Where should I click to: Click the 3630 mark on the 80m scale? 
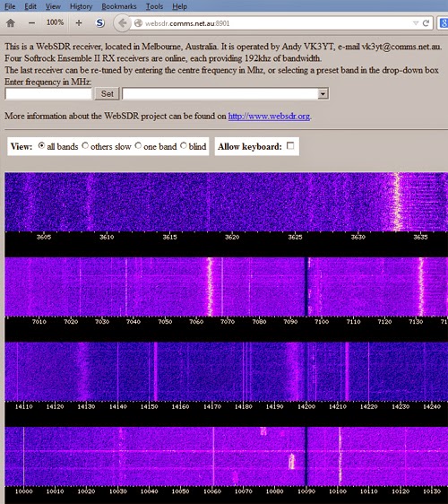click(x=358, y=237)
